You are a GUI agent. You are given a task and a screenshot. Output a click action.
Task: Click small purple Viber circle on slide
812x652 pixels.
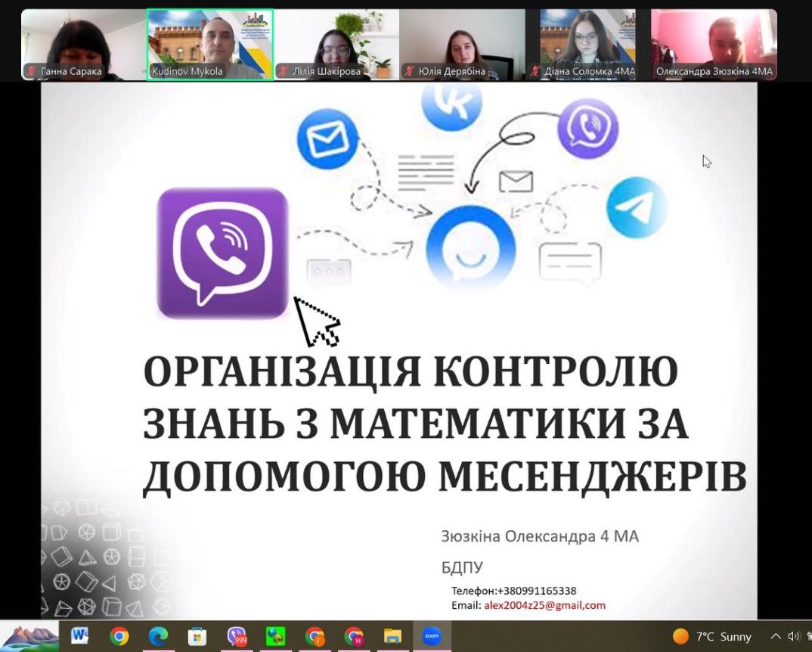587,129
